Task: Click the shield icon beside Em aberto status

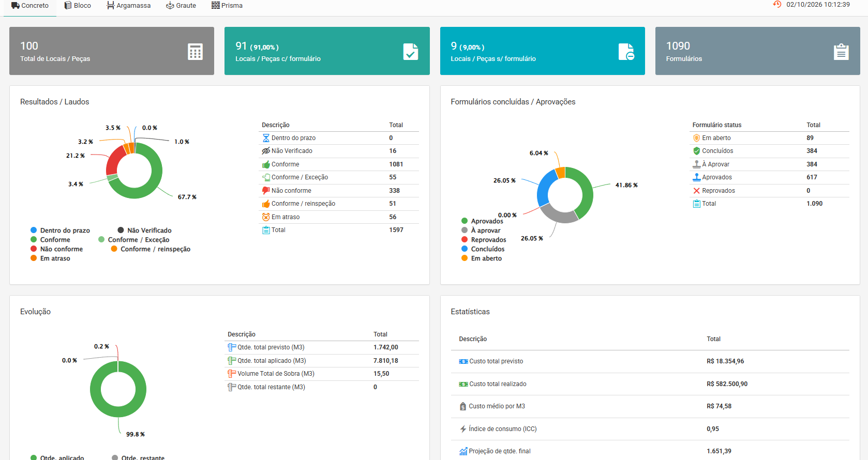Action: 696,138
